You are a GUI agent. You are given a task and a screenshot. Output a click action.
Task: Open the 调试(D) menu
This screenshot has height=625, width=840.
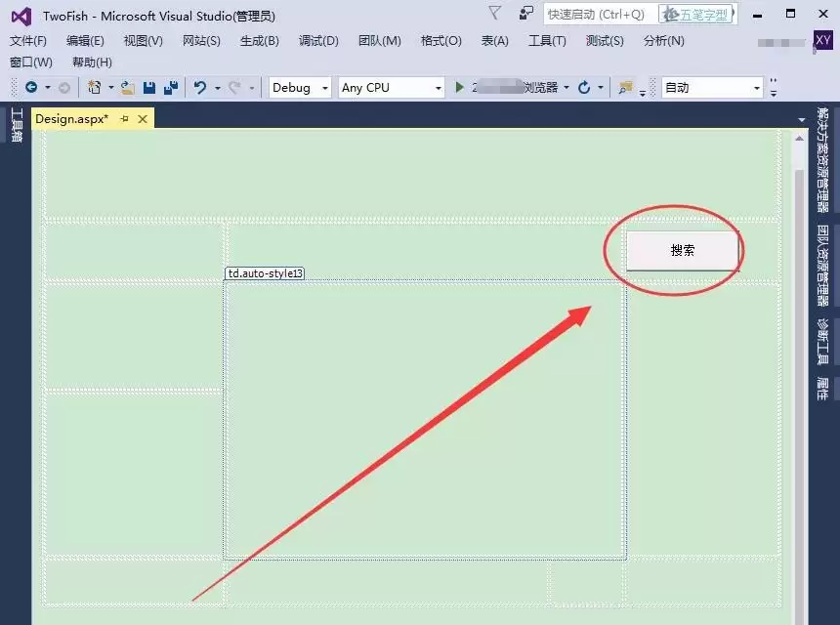click(318, 41)
